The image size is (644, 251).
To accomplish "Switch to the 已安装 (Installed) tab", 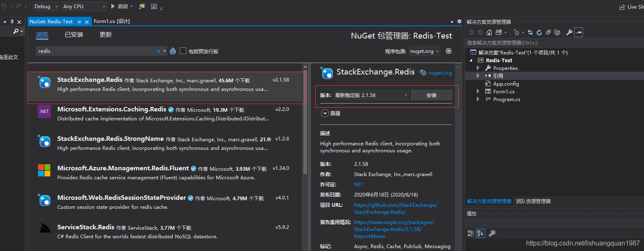I will [74, 35].
